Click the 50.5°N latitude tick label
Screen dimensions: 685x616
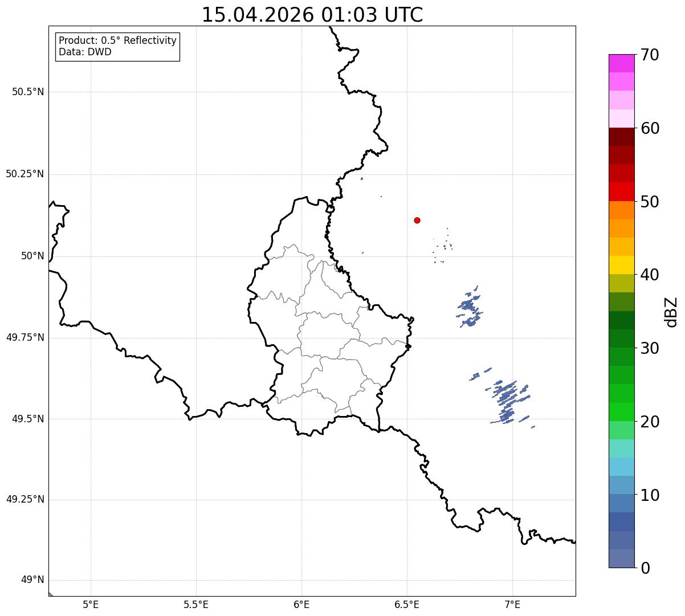click(x=28, y=92)
